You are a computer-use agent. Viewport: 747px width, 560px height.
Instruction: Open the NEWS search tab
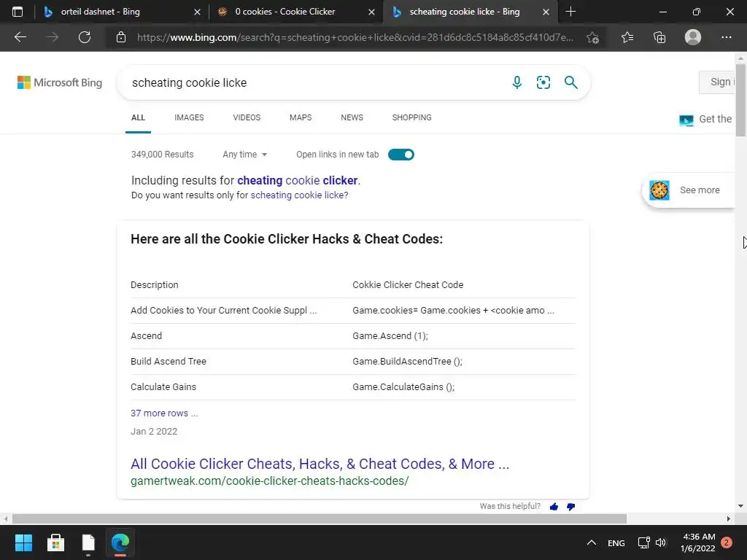(x=352, y=117)
